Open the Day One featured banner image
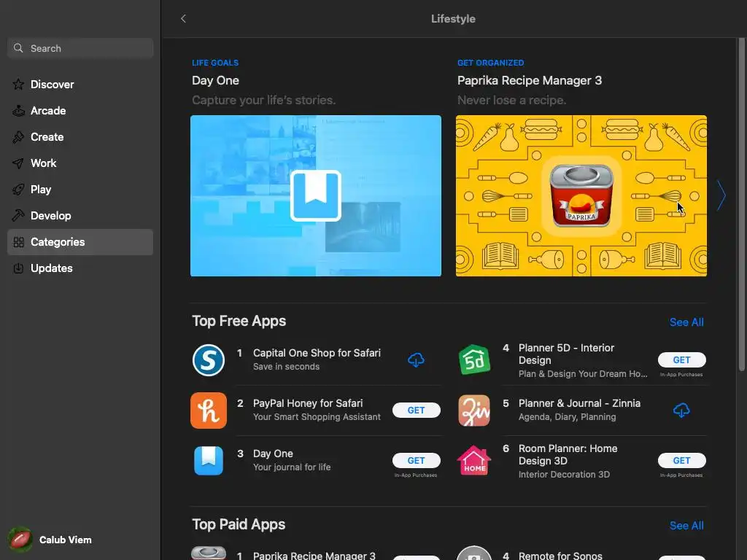The width and height of the screenshot is (747, 560). pos(315,195)
